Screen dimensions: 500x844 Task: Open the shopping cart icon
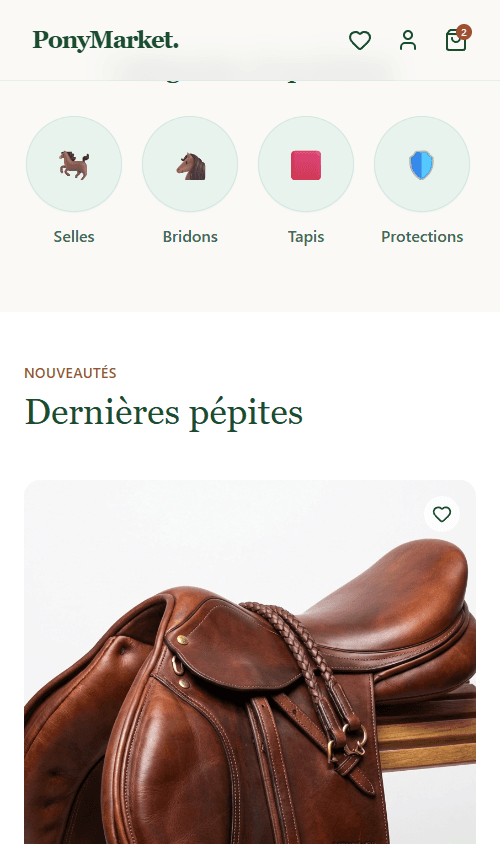[x=455, y=40]
